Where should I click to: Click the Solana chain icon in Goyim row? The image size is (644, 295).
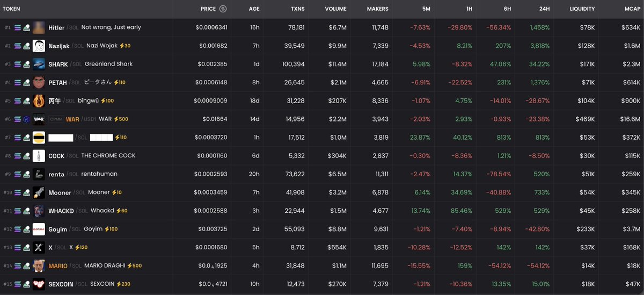coord(17,229)
